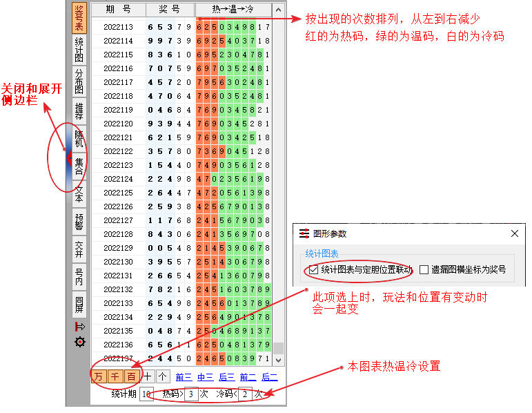Select the 前三 link
Screen dimensions: 532x413
pos(184,377)
